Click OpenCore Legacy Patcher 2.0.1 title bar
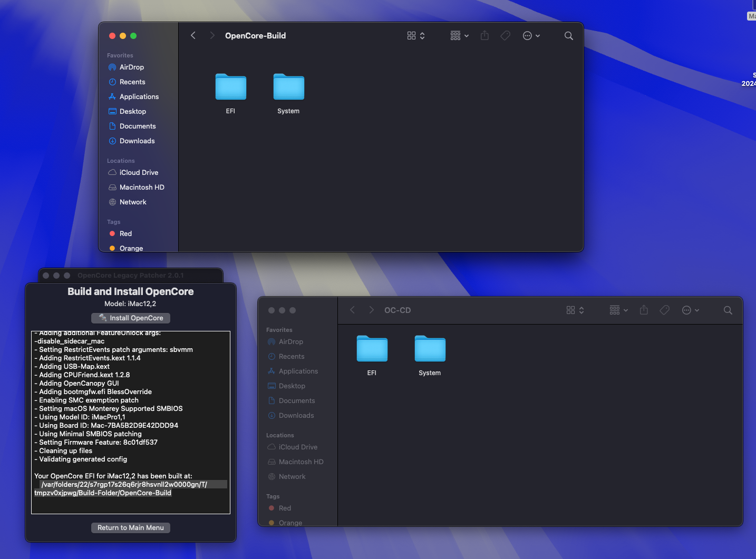 [x=131, y=275]
